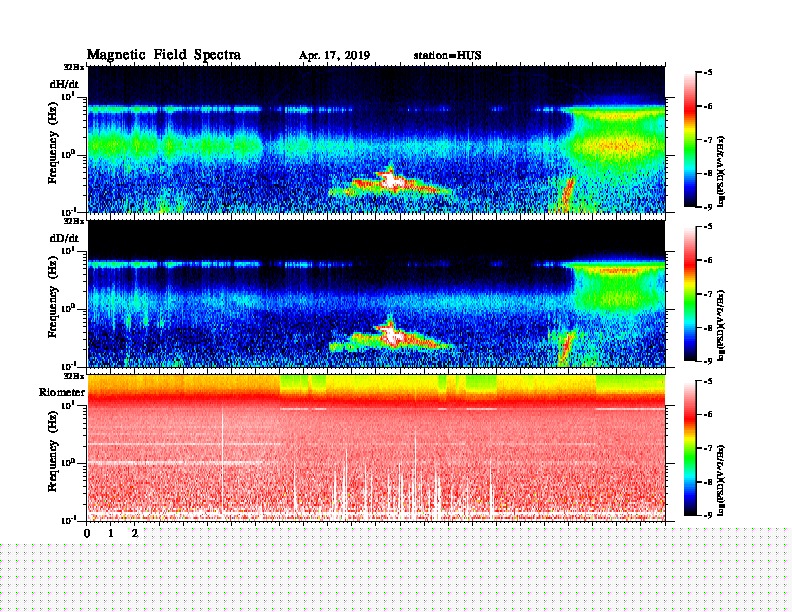Click the bright white burst in dD/dt spectrogram
Viewport: 792px width, 612px height.
point(391,335)
